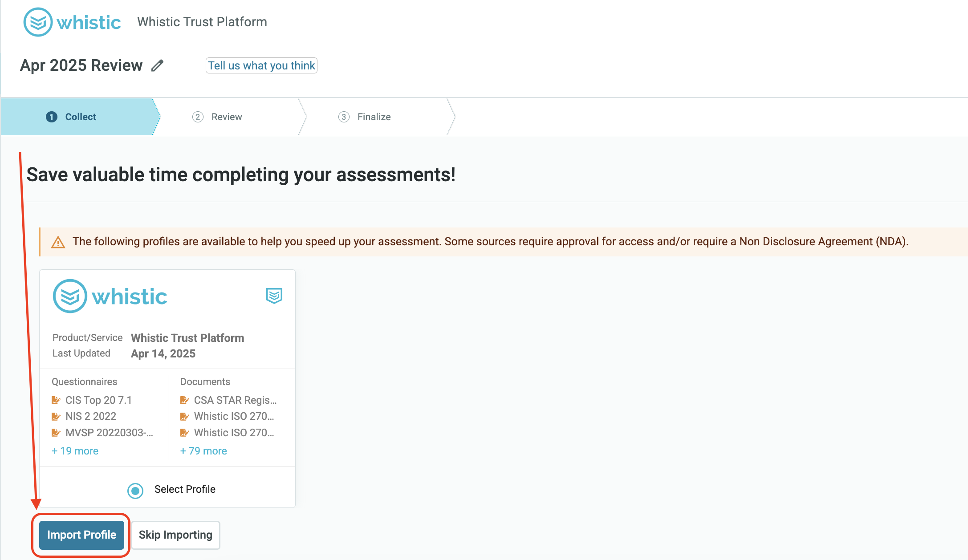Edit the Apr 2025 Review title pencil

157,66
